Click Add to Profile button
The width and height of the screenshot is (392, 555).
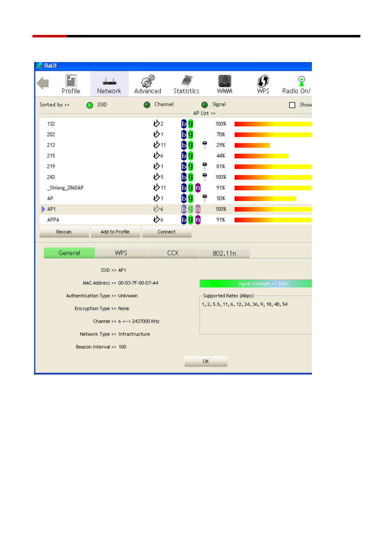(x=115, y=232)
